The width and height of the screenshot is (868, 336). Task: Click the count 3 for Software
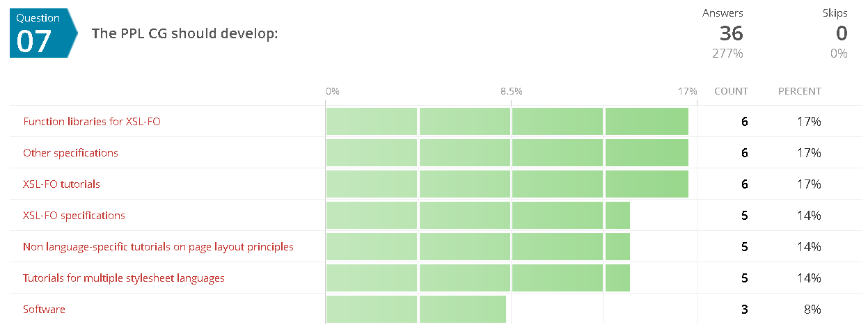(744, 310)
